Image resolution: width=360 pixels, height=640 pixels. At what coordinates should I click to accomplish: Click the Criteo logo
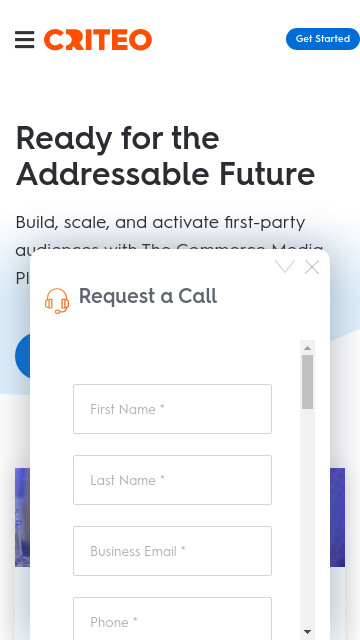(98, 40)
